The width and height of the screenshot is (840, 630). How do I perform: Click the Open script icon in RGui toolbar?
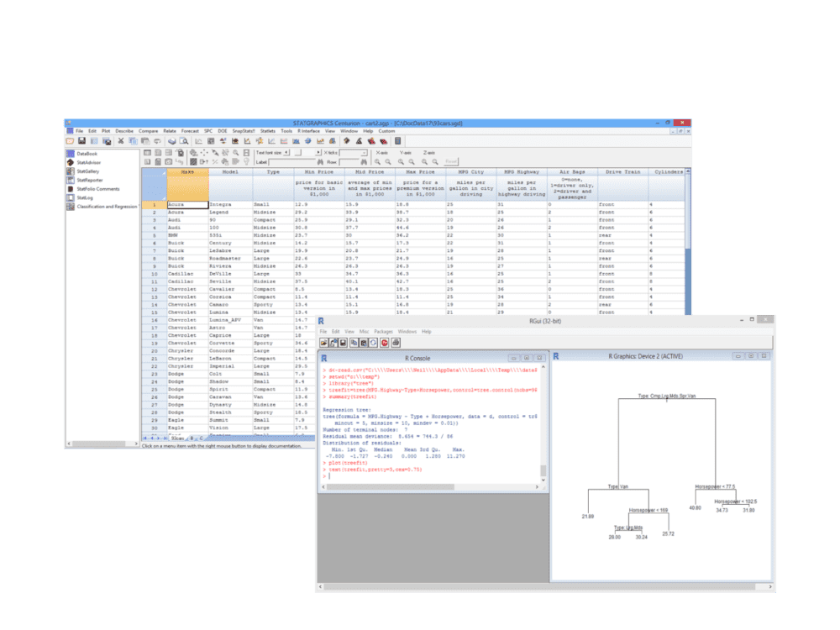click(324, 343)
